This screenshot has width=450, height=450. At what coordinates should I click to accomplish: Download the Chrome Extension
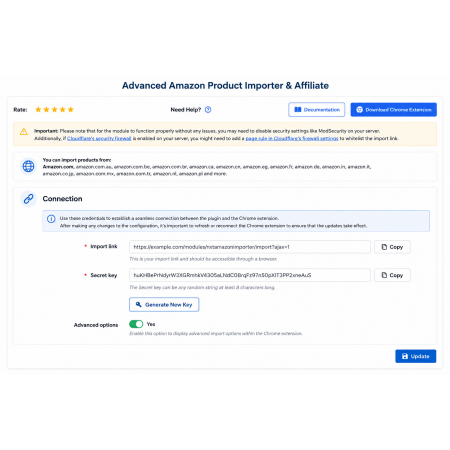pyautogui.click(x=394, y=110)
